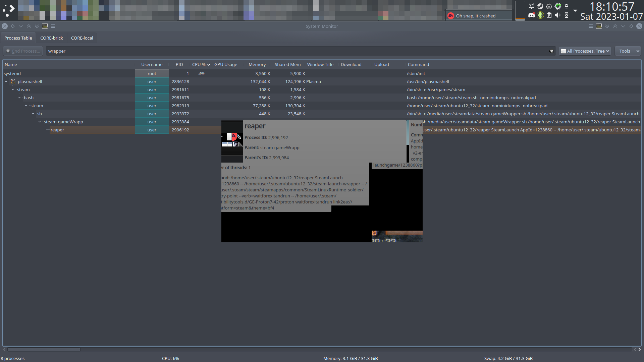The height and width of the screenshot is (362, 644).
Task: Collapse the steam node with PID 2981611
Action: click(x=13, y=89)
